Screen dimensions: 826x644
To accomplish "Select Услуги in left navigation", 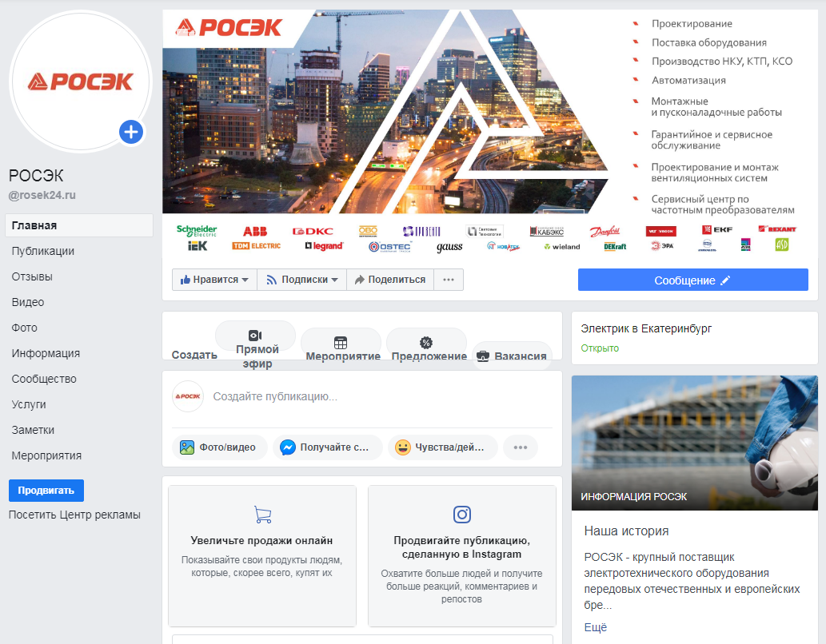I will pos(29,404).
